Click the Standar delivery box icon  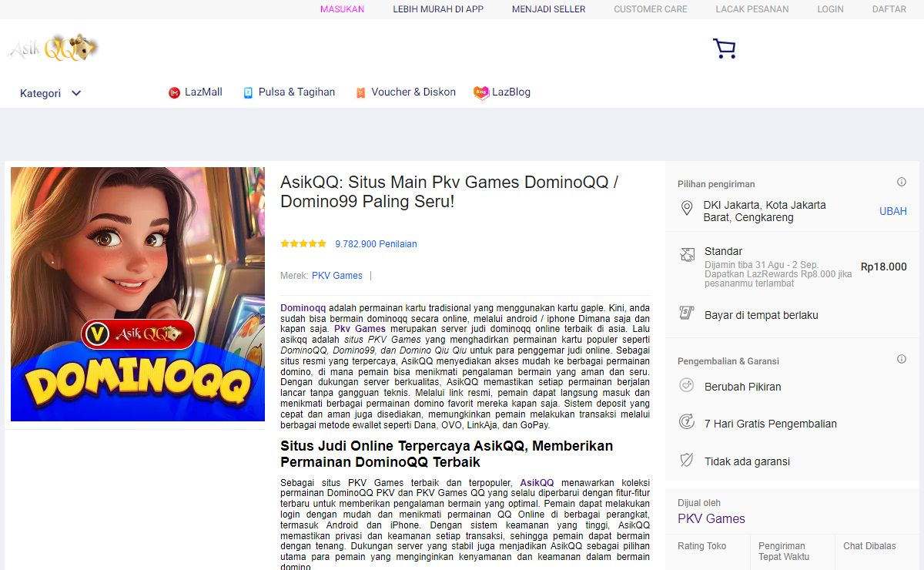pyautogui.click(x=687, y=254)
